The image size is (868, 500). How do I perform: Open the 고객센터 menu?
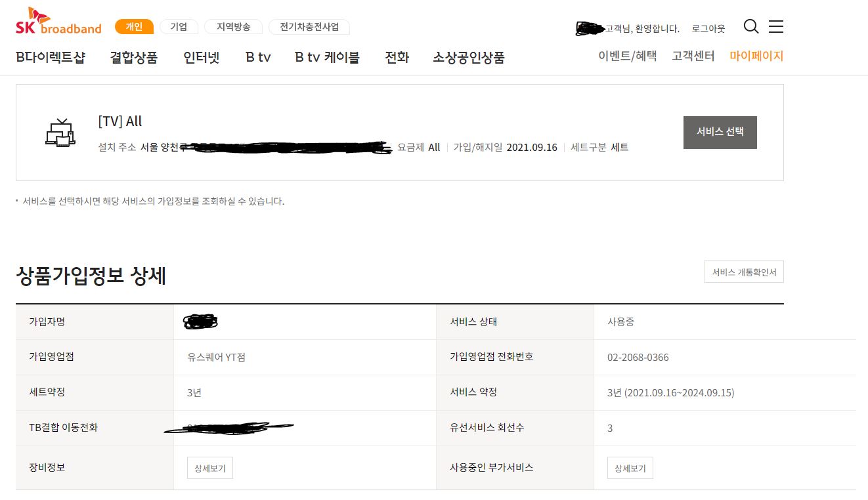(x=693, y=56)
